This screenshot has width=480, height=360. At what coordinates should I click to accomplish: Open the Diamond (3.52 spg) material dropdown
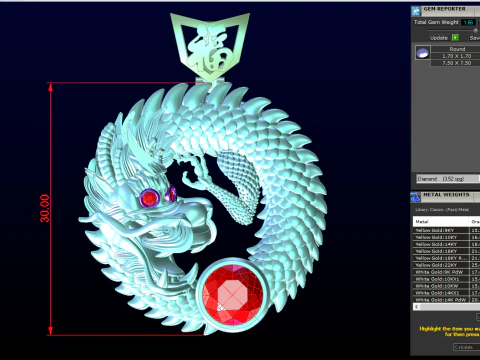point(448,179)
